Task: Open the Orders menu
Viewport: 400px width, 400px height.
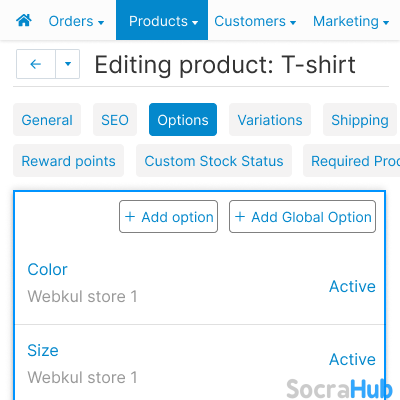Action: [76, 21]
